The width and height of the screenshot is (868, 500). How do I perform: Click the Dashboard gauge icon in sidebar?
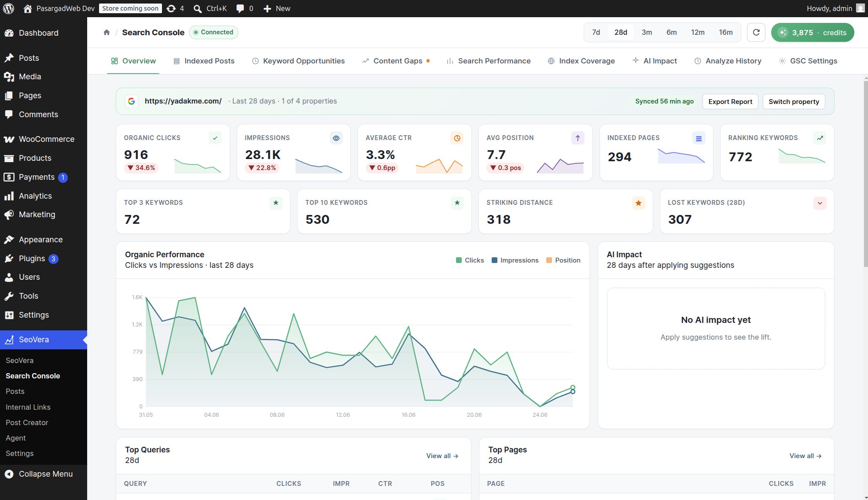(x=9, y=33)
